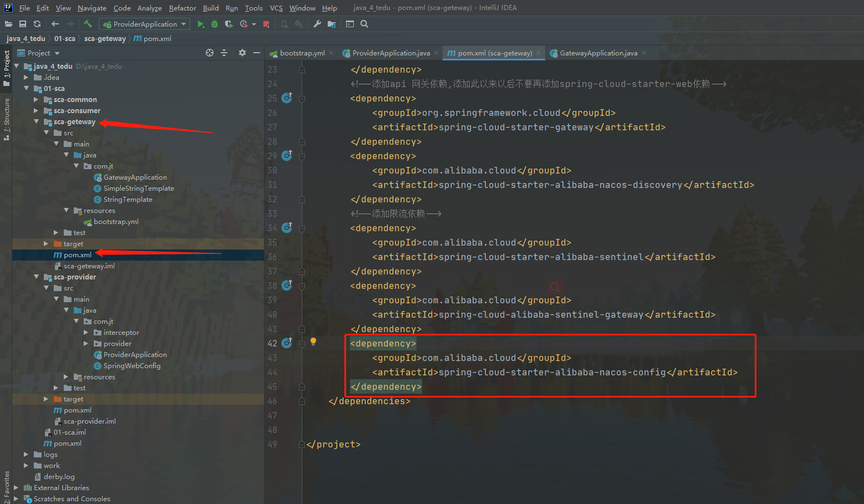Open the File menu
This screenshot has height=504, width=864.
[24, 8]
